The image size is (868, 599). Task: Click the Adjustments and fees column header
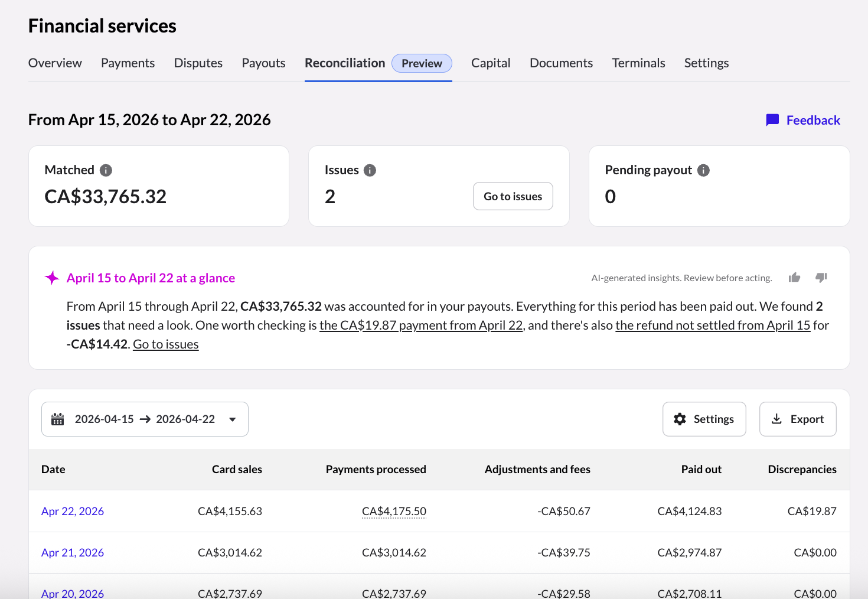point(537,470)
